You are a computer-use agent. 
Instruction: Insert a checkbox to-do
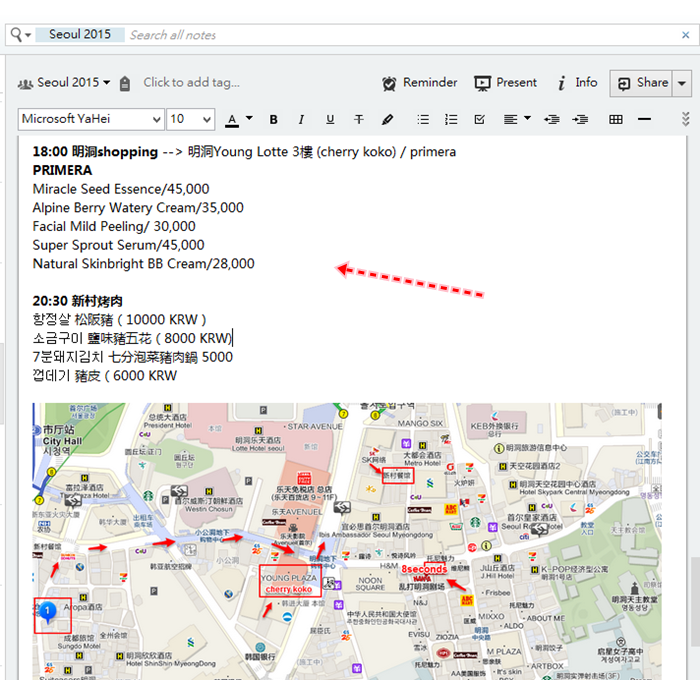click(x=479, y=119)
